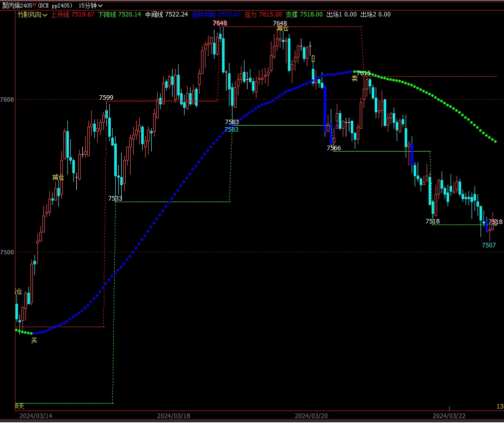Click the 2024/03/18 date on time axis
The height and width of the screenshot is (423, 504).
coord(174,416)
